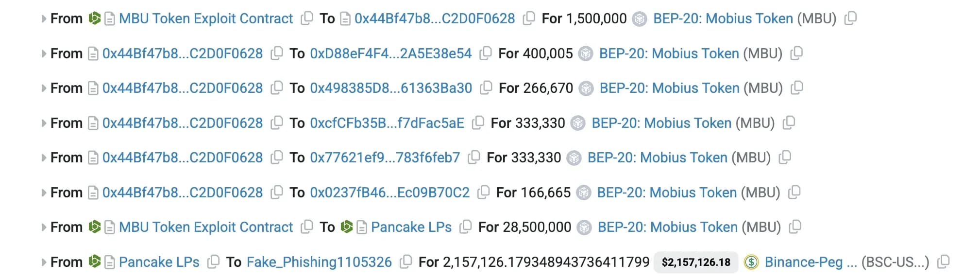Copy the 0xcfCFb35B...f7dFac5aE recipient address

478,122
